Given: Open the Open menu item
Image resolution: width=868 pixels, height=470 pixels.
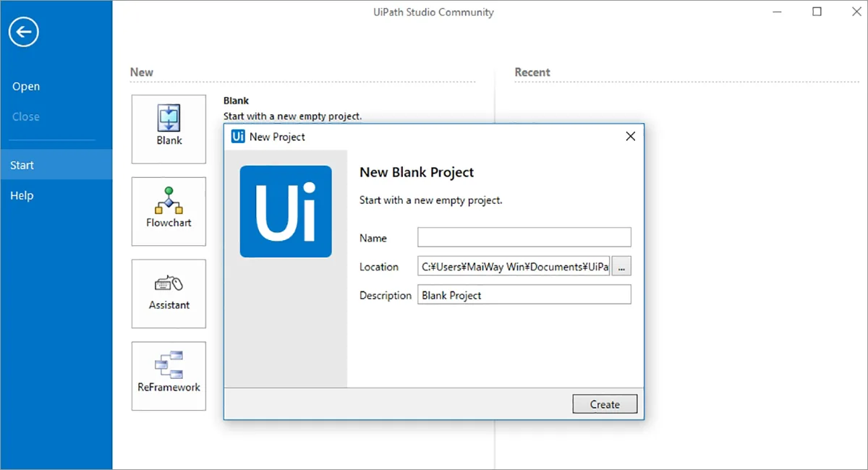Looking at the screenshot, I should click(26, 87).
